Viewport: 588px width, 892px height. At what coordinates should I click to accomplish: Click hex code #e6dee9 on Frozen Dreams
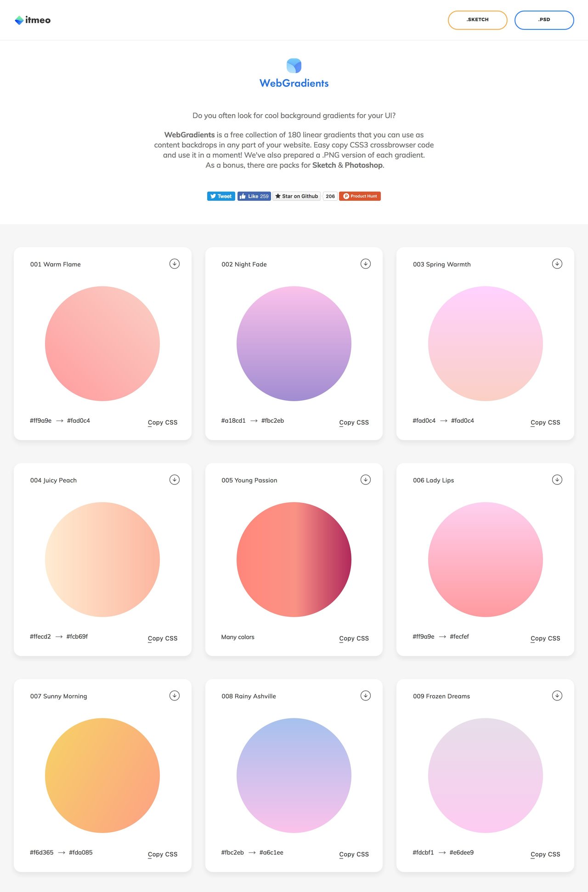pos(462,852)
